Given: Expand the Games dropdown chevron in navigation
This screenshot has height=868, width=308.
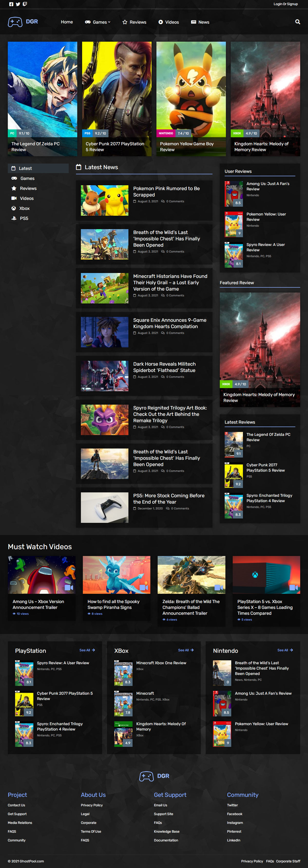Looking at the screenshot, I should pos(109,22).
